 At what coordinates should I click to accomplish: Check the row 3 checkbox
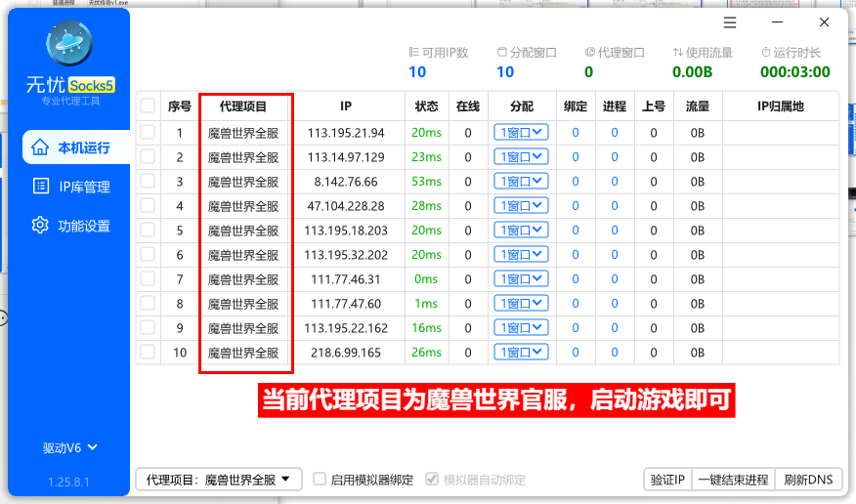148,181
